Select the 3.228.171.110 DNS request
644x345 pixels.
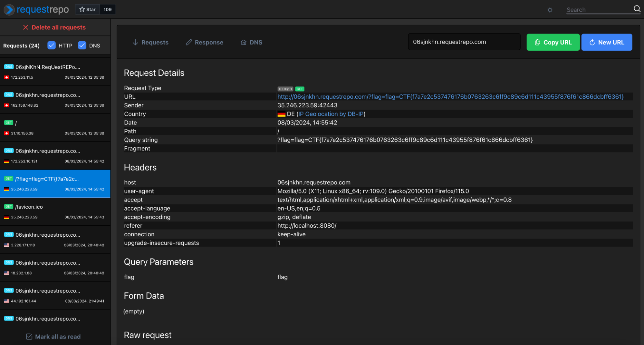[55, 240]
